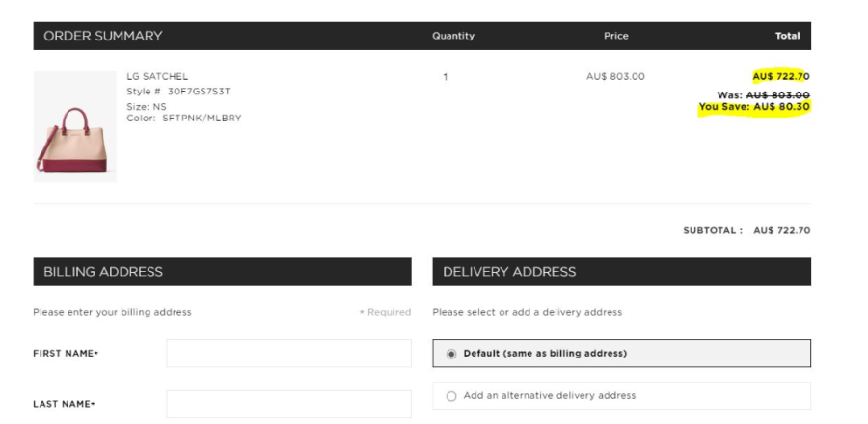This screenshot has width=868, height=424.
Task: Select Default same as billing address option
Action: 451,354
